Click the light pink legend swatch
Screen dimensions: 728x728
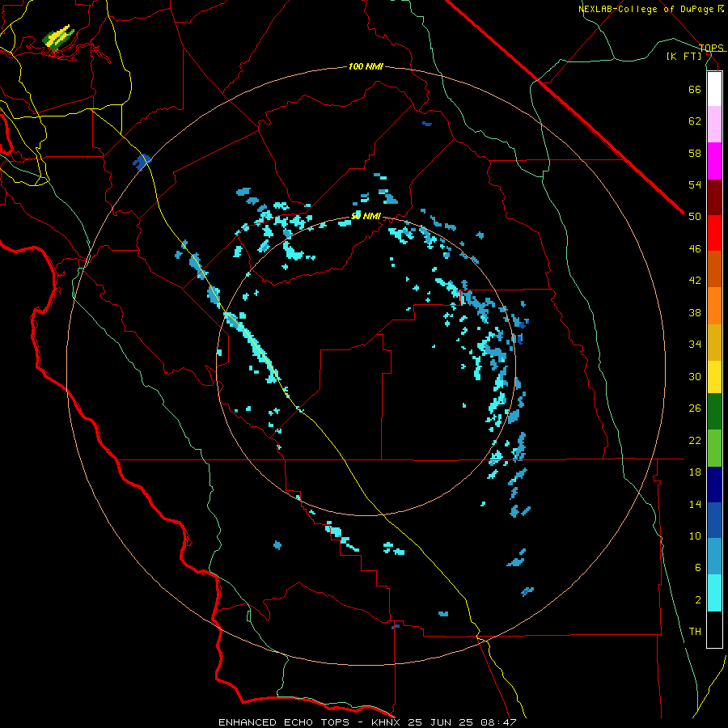tap(714, 125)
